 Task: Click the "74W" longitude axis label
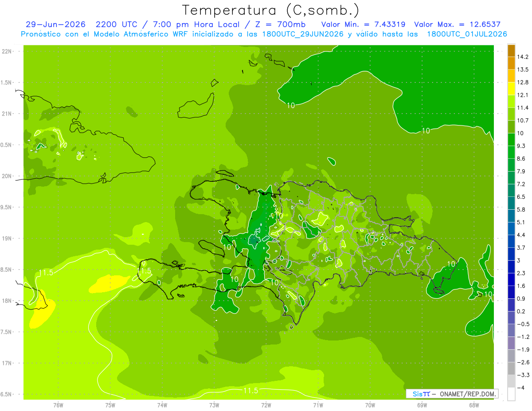coord(162,405)
